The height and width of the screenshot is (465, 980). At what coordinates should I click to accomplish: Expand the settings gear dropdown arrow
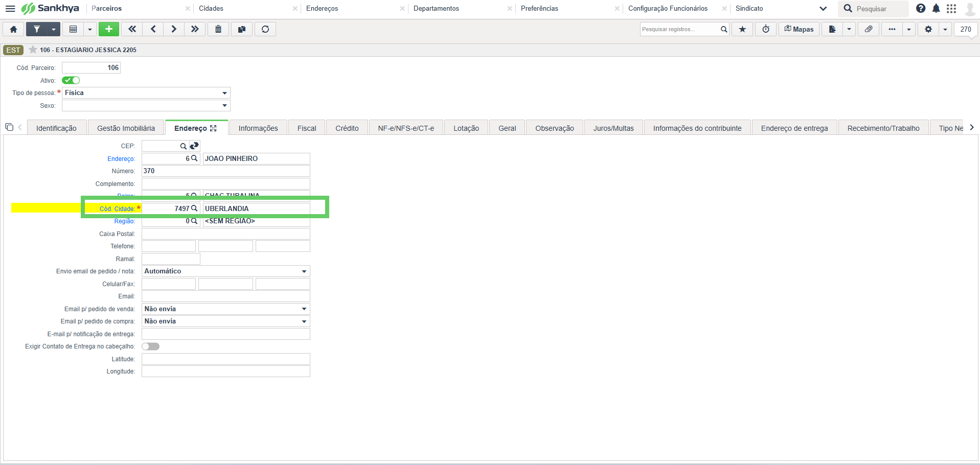pyautogui.click(x=945, y=29)
